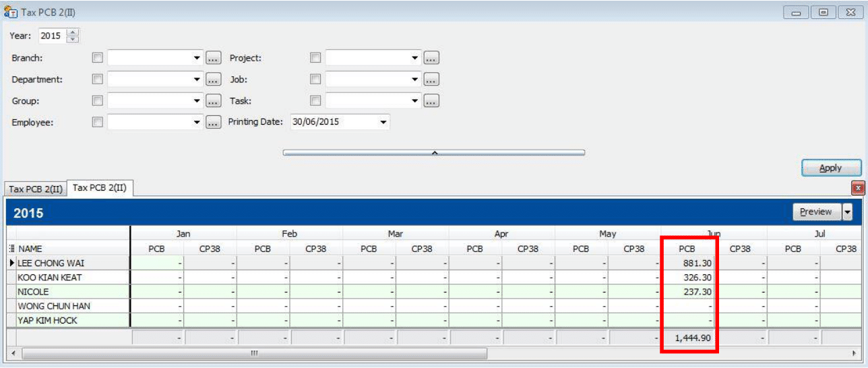This screenshot has width=868, height=368.
Task: Switch to the first Tax PCB 2(II) tab
Action: pyautogui.click(x=36, y=189)
